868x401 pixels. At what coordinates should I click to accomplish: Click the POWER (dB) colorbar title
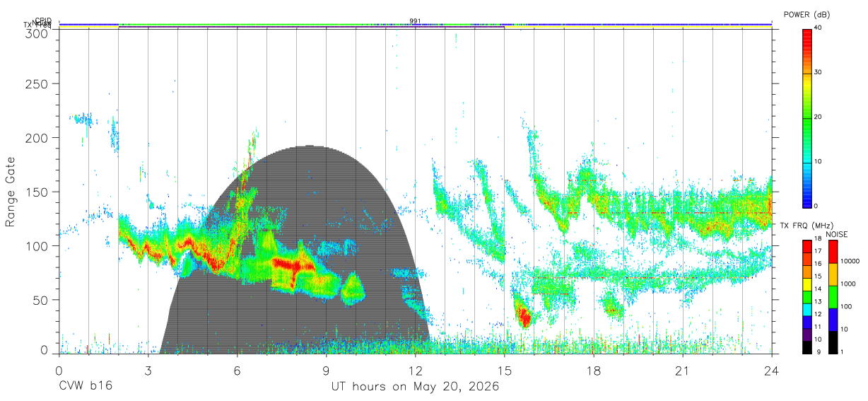807,14
